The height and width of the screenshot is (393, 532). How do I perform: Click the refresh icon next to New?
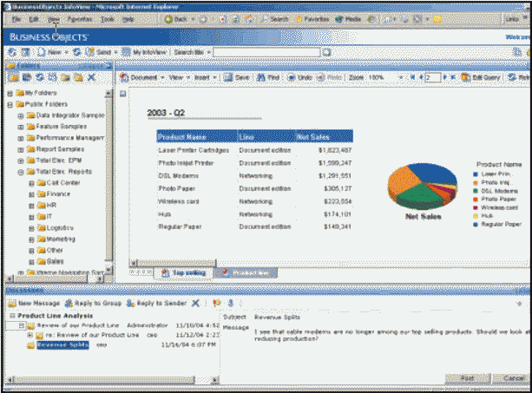point(77,52)
